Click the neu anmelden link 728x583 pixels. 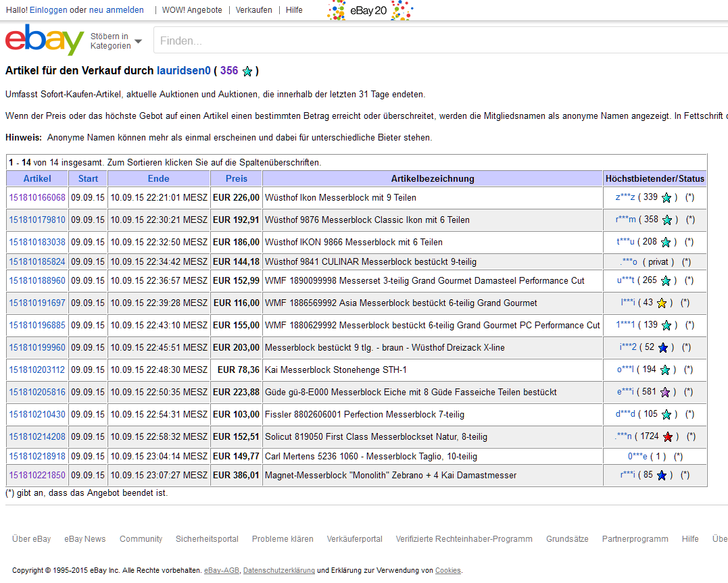click(x=116, y=9)
